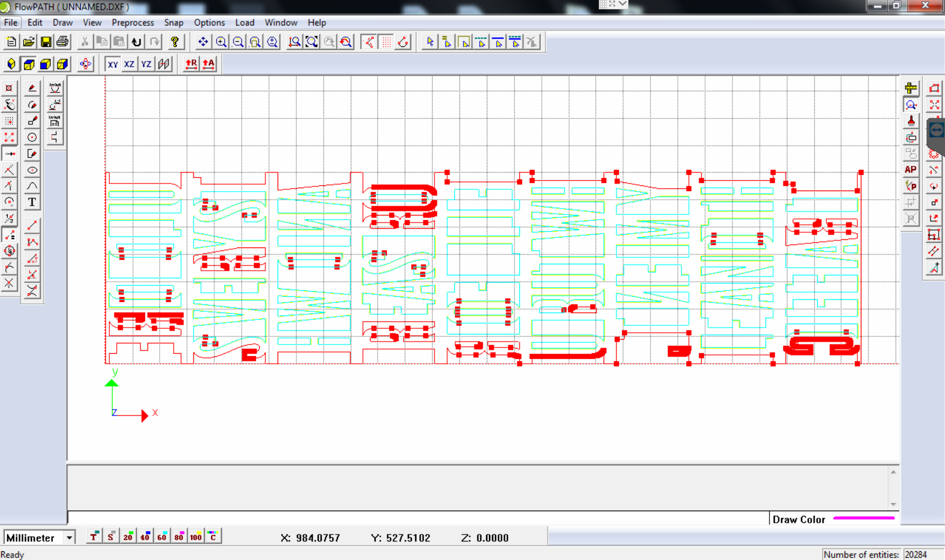The image size is (945, 560).
Task: Switch to the XZ plane view
Action: (x=129, y=64)
